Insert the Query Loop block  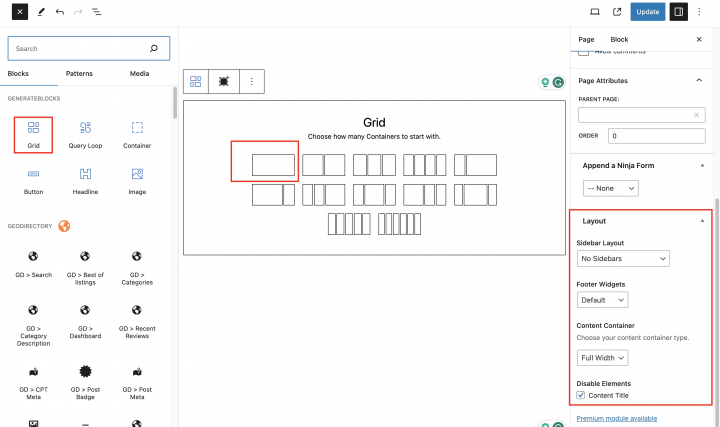coord(85,133)
